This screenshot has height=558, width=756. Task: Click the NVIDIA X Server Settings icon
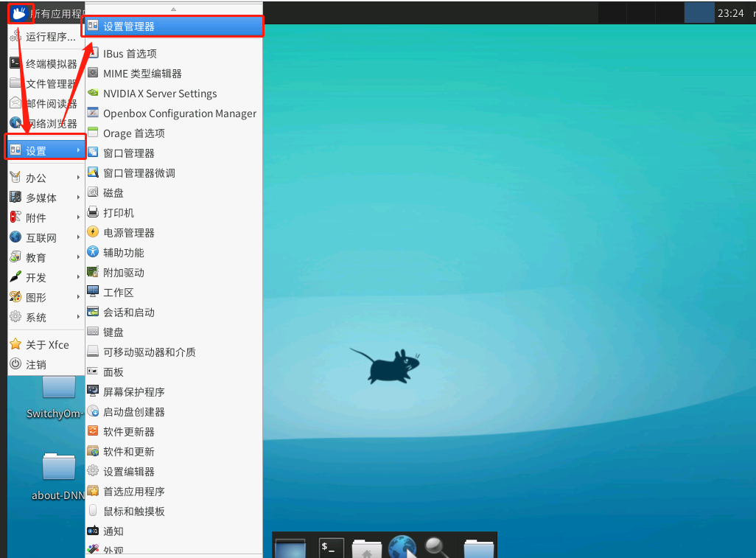(x=93, y=93)
